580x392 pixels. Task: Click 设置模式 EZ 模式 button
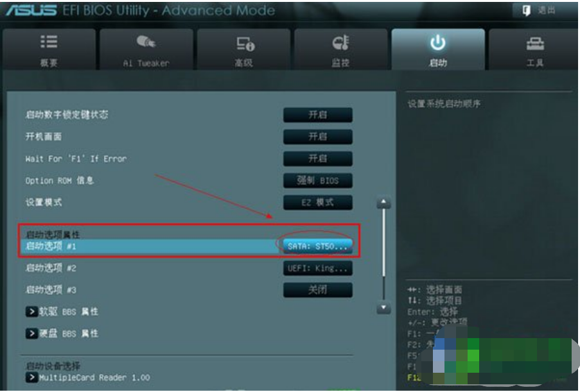[318, 203]
